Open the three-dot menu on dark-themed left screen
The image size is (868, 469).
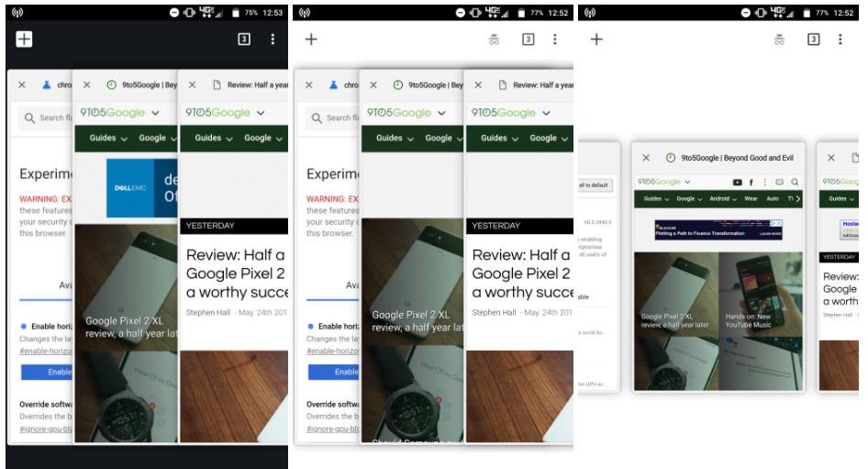pos(273,39)
